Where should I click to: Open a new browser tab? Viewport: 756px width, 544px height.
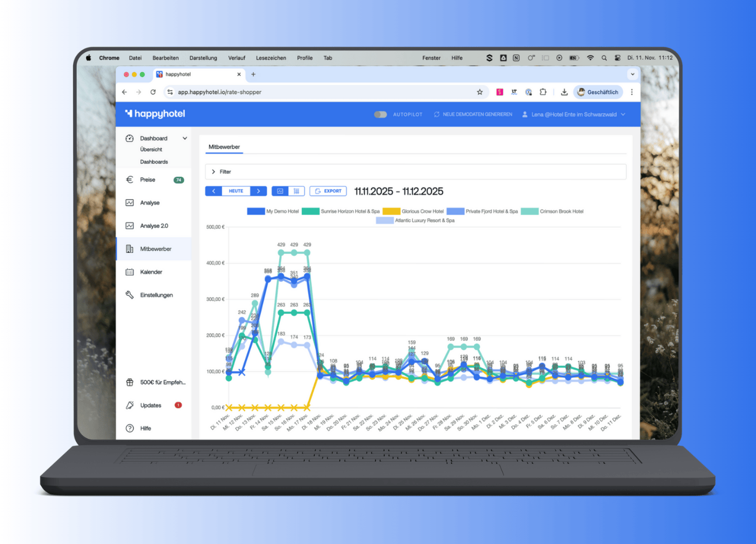pos(254,75)
